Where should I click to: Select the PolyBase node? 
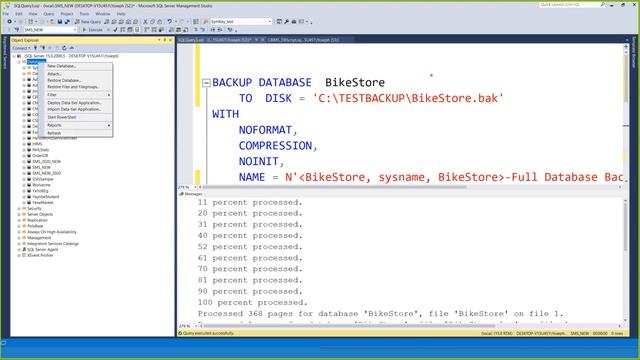click(x=35, y=226)
